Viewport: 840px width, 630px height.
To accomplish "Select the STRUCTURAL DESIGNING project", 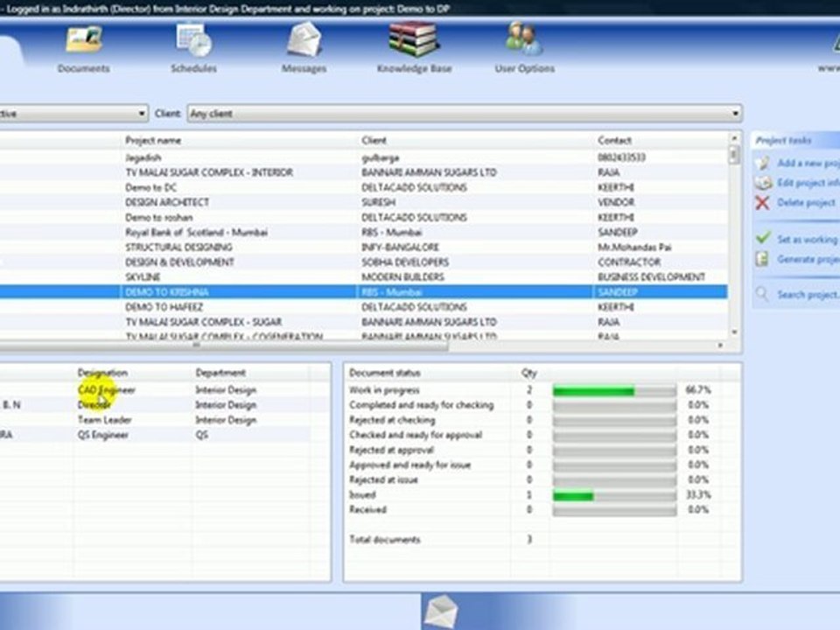I will click(x=363, y=248).
